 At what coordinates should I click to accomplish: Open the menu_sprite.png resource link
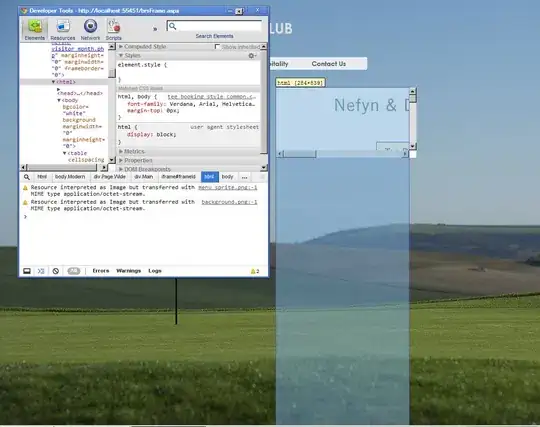[228, 187]
